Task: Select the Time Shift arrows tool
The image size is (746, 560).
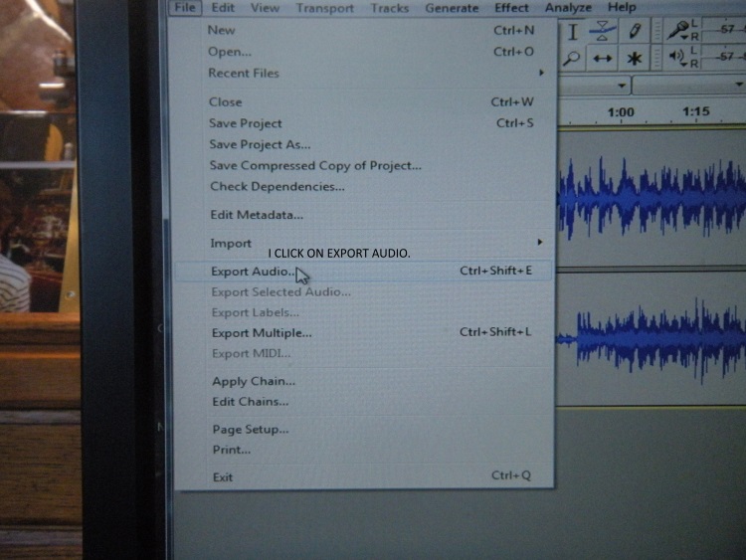Action: click(603, 59)
